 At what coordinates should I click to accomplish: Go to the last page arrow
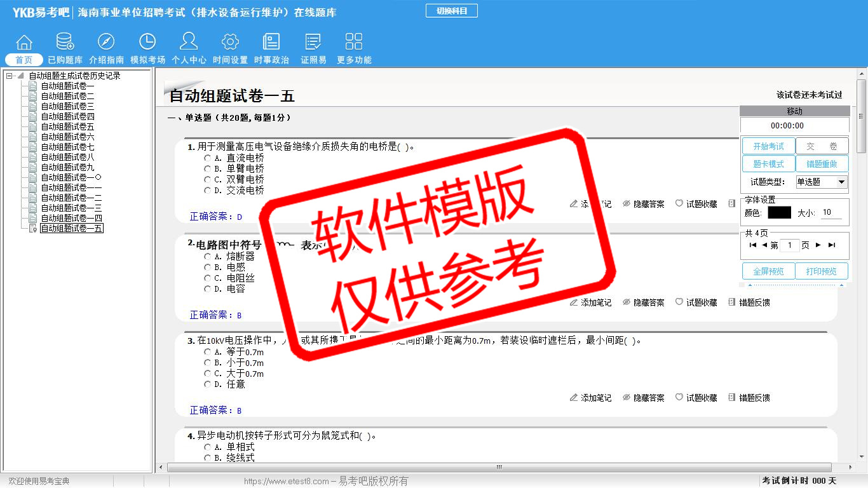831,245
